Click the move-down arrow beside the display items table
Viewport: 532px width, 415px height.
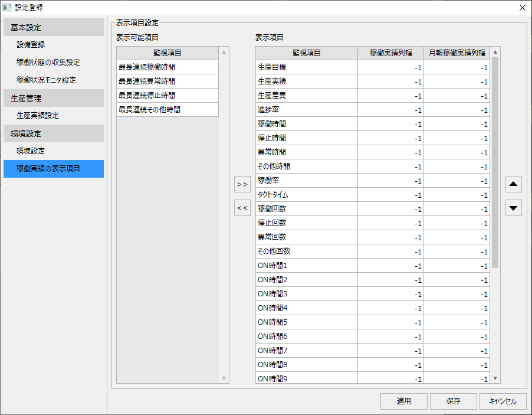click(513, 208)
